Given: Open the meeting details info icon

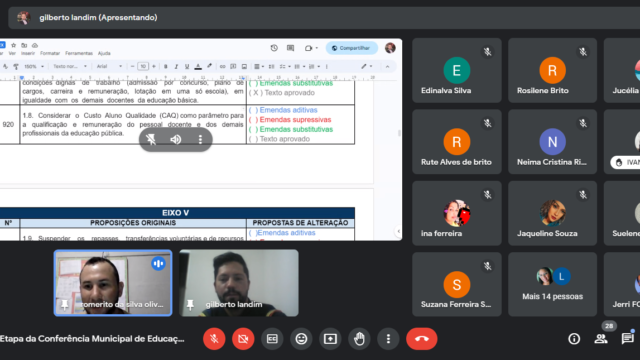Looking at the screenshot, I should point(574,339).
